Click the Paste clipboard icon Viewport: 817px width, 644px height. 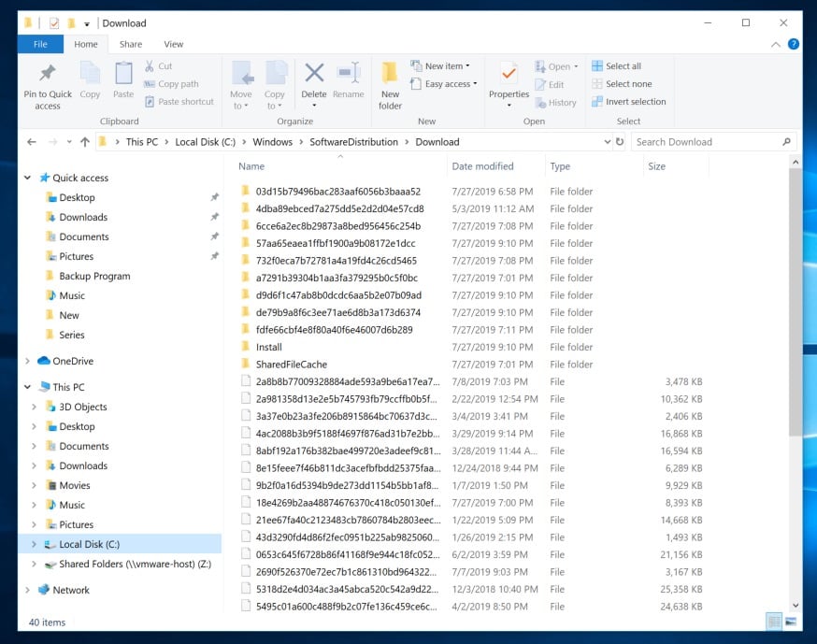[x=123, y=73]
